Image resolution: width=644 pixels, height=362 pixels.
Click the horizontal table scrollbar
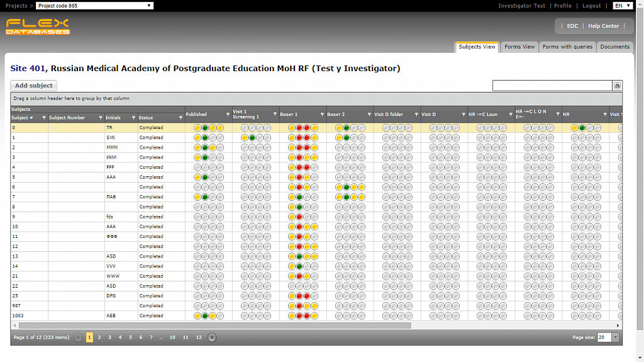[x=214, y=325]
